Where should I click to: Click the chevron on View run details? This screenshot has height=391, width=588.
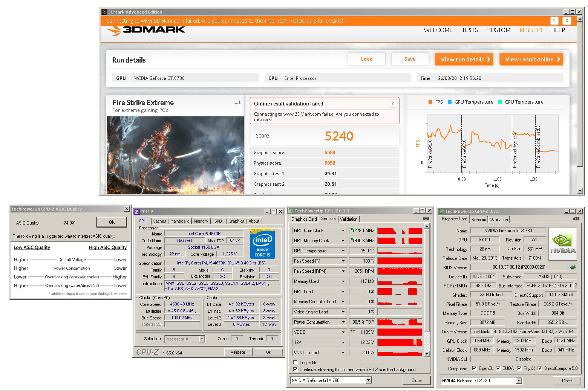[488, 59]
